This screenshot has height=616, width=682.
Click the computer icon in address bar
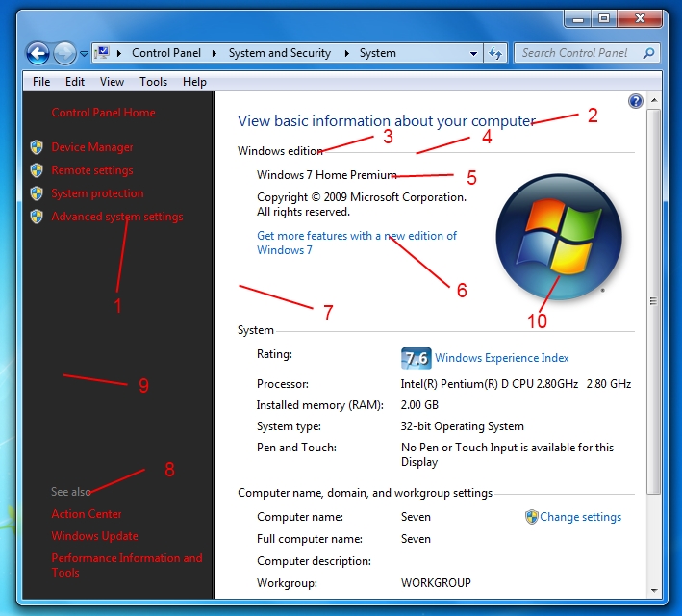pyautogui.click(x=102, y=53)
